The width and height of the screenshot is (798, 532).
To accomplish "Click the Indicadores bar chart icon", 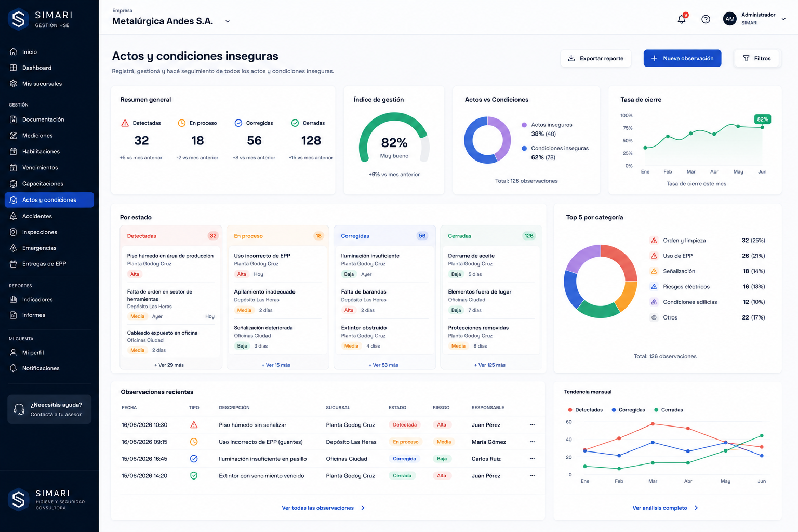I will coord(14,300).
